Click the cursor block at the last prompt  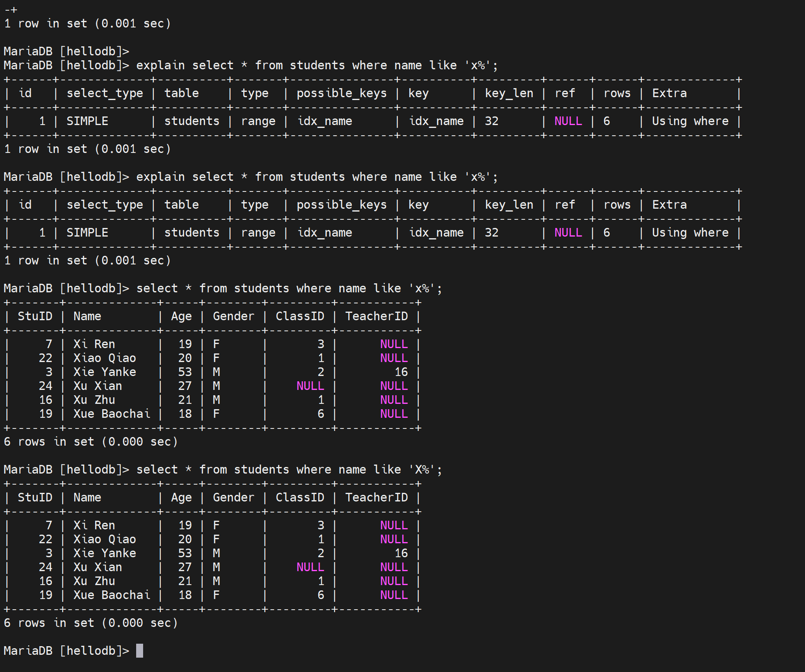pos(139,651)
